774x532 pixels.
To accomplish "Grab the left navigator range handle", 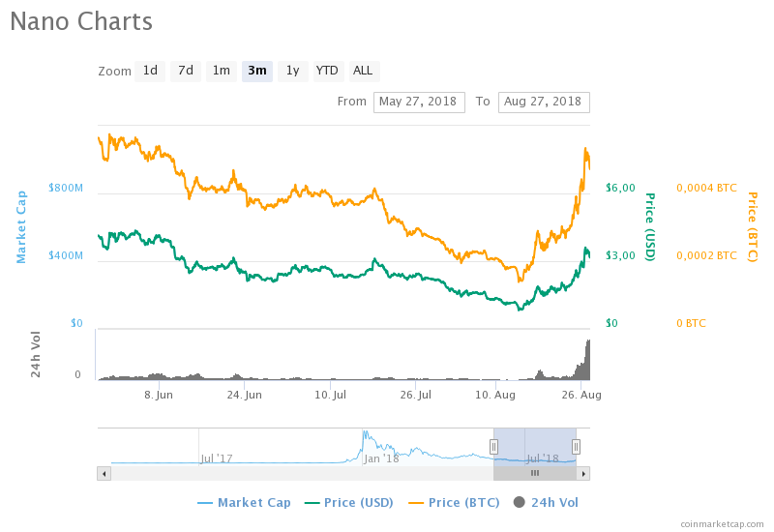I will coord(493,447).
